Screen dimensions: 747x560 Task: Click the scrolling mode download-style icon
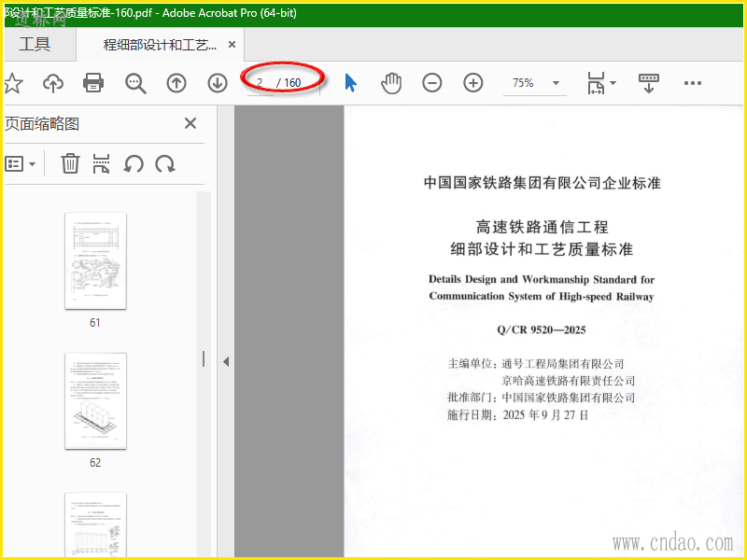tap(648, 83)
